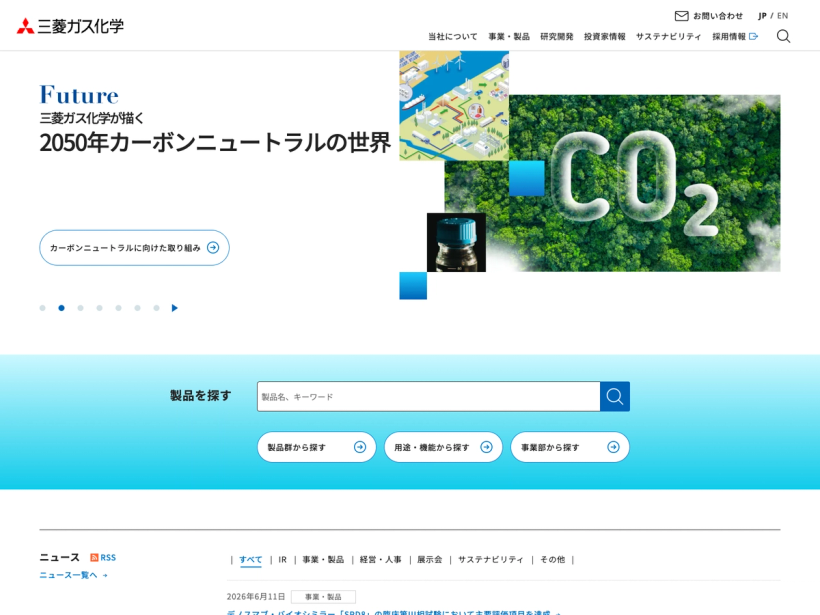Select the 展示会 news tab
The image size is (820, 615).
429,560
